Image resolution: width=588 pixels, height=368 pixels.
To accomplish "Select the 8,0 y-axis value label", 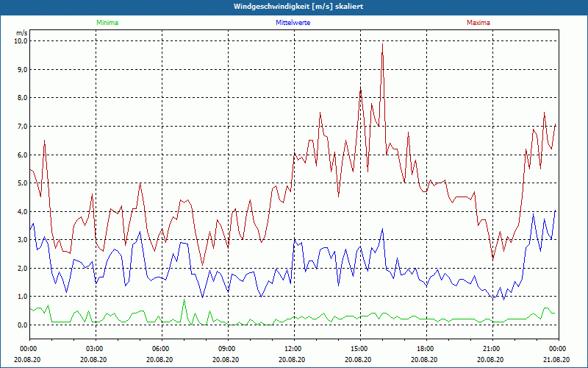I will tap(21, 98).
